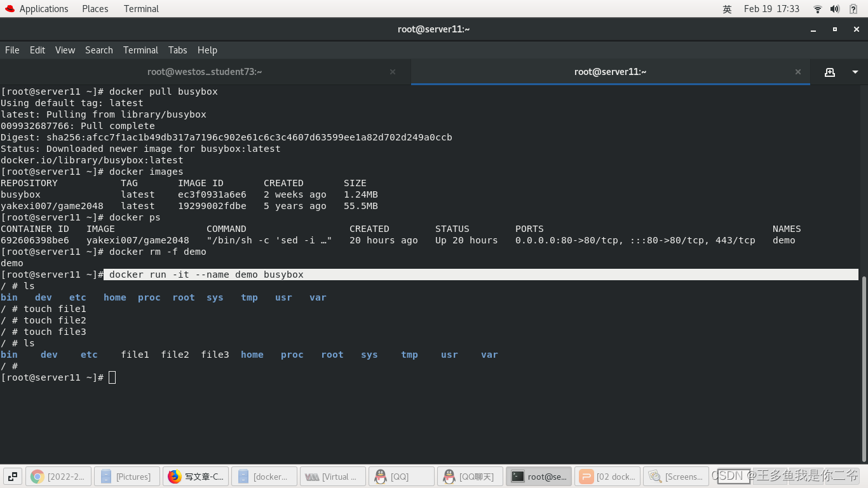Click the highlighted docker run command line
868x488 pixels.
pyautogui.click(x=481, y=274)
